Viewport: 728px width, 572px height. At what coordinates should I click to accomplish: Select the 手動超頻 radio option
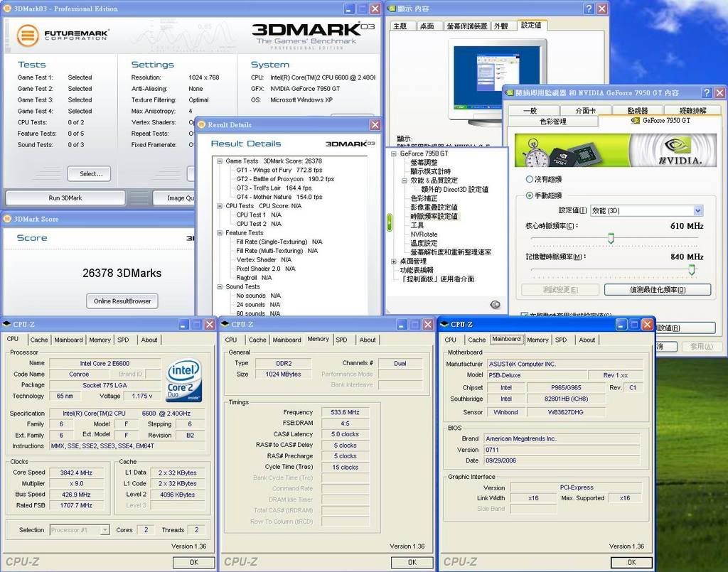[529, 195]
